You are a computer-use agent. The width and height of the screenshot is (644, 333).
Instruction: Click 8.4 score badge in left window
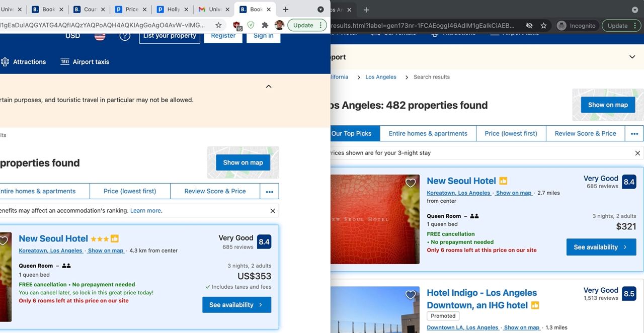pos(264,242)
